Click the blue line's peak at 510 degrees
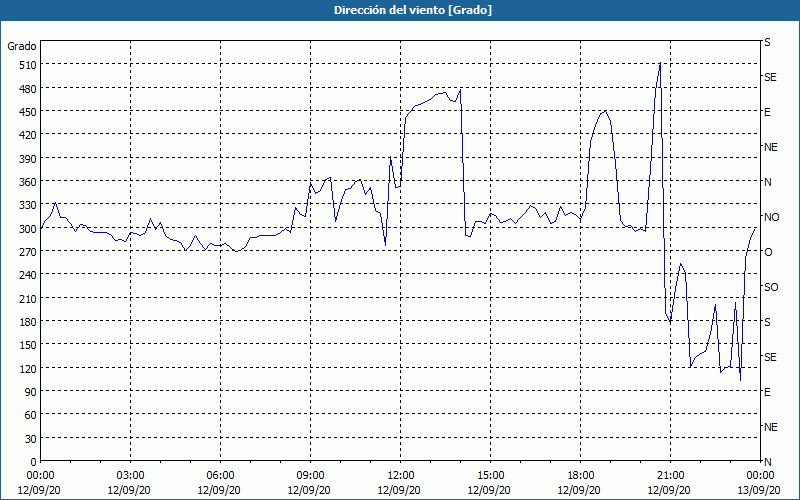800x500 pixels. click(660, 63)
